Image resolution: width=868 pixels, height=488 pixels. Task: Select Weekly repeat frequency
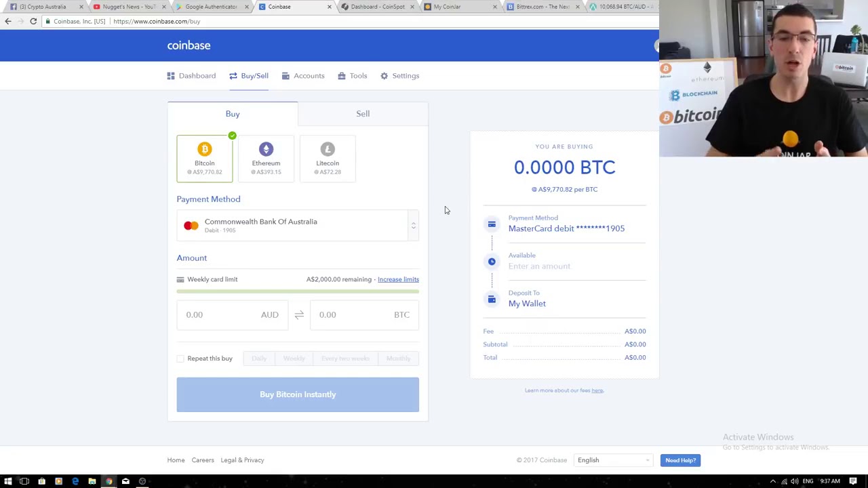pos(294,359)
